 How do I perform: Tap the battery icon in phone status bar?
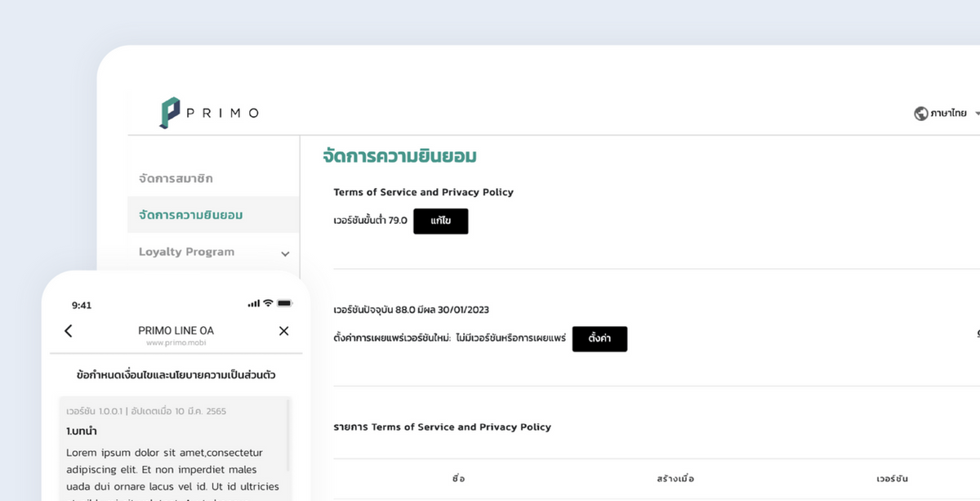pos(284,303)
